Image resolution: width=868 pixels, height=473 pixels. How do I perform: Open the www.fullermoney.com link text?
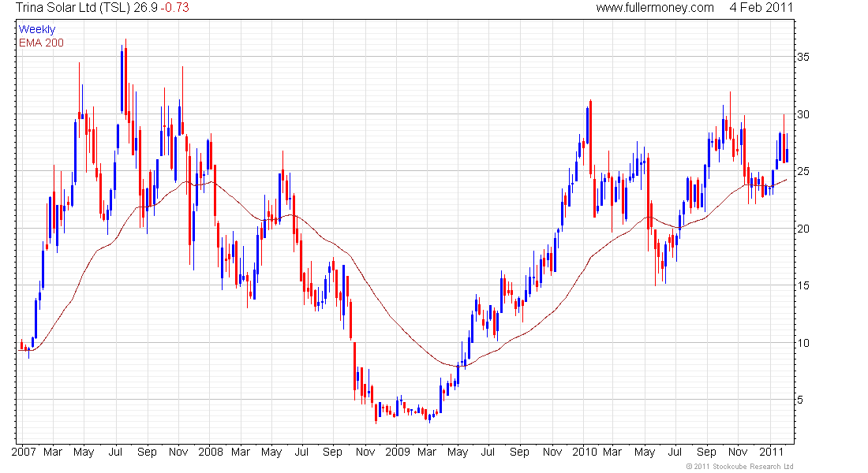tap(655, 8)
